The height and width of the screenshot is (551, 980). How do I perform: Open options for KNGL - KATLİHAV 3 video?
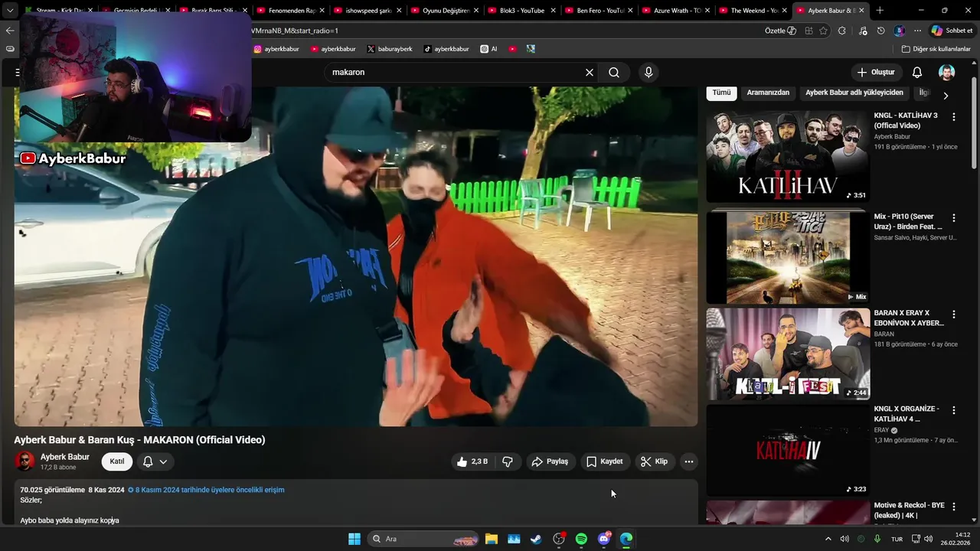pos(954,117)
